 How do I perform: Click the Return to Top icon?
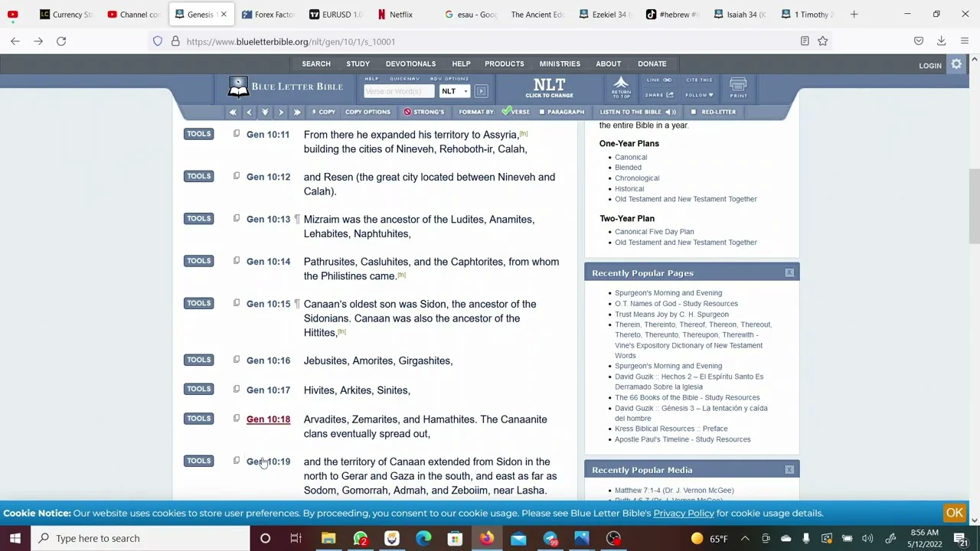click(x=621, y=86)
